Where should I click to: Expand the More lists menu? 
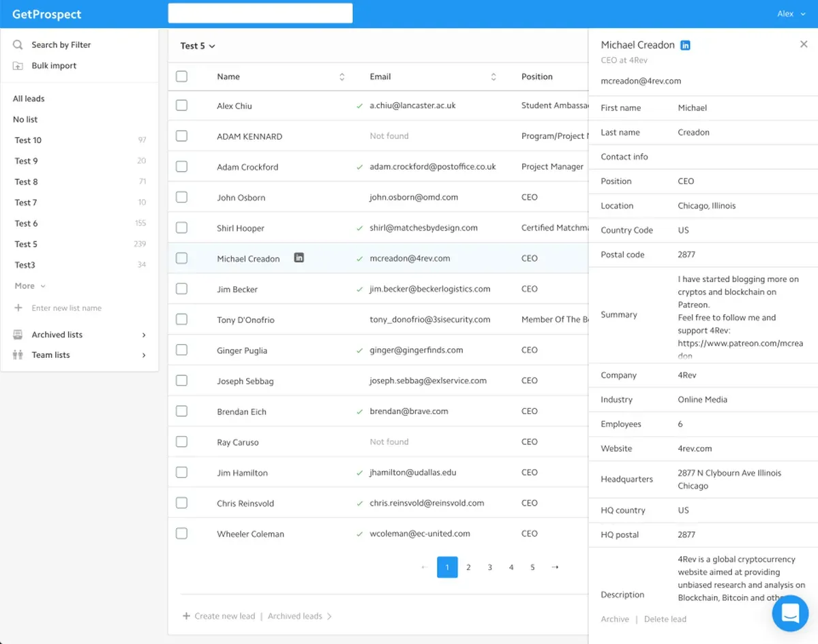coord(25,286)
